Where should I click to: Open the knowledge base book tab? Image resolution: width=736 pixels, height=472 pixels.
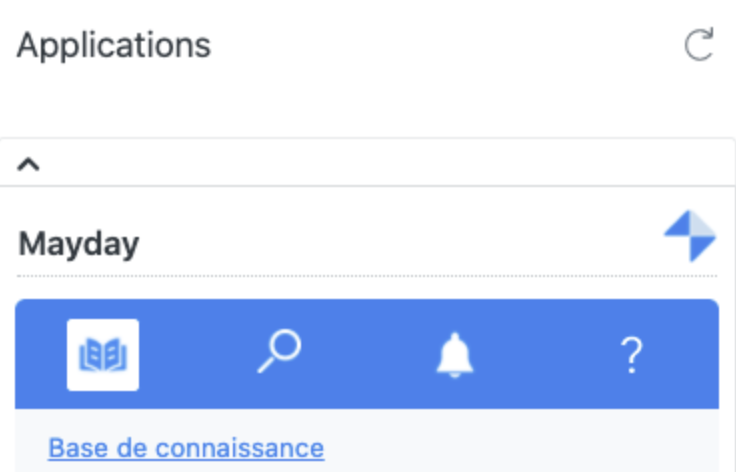coord(103,354)
